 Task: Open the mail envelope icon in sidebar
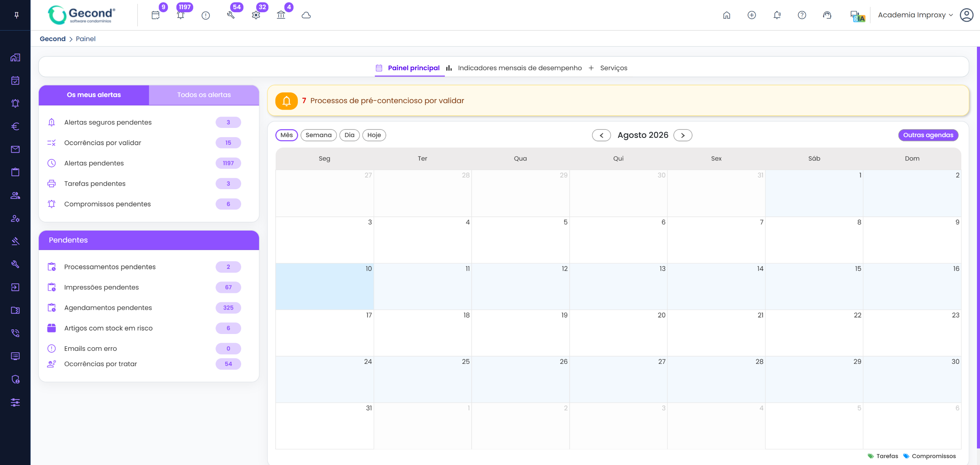tap(15, 149)
